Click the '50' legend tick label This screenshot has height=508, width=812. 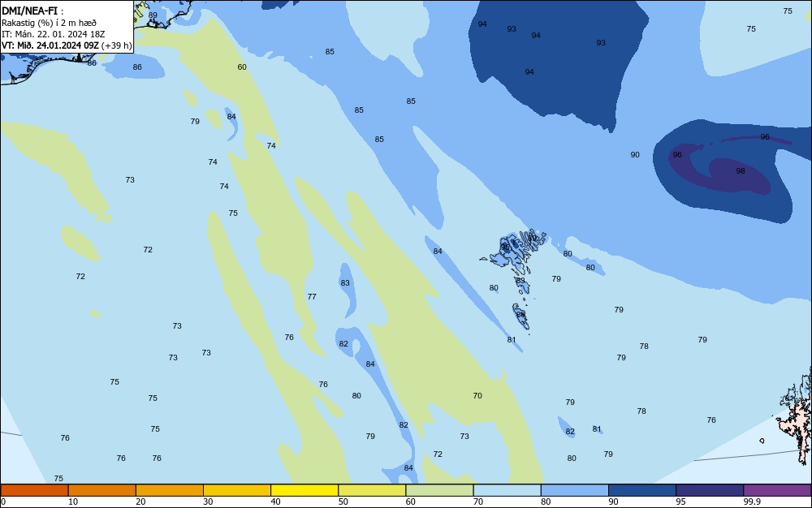coord(343,502)
